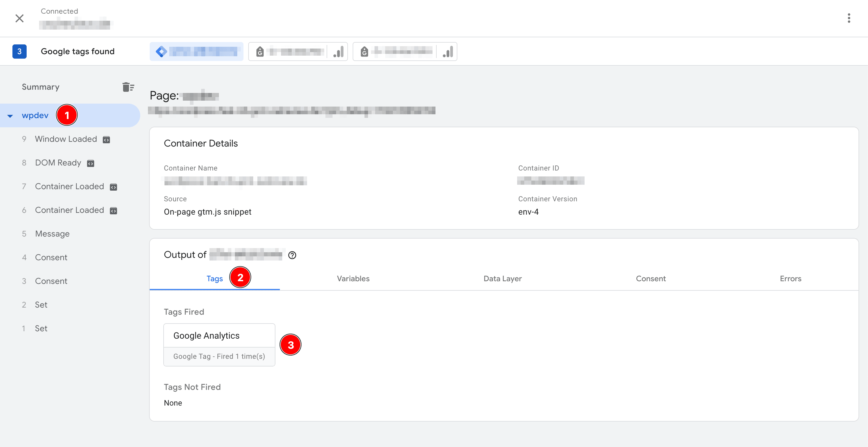The image size is (868, 447).
Task: Open the three-dot more options menu
Action: (848, 18)
